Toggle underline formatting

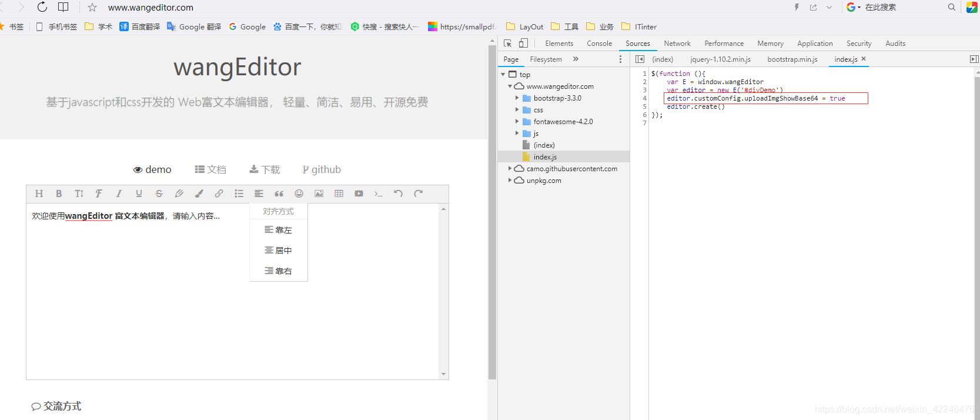[x=139, y=194]
